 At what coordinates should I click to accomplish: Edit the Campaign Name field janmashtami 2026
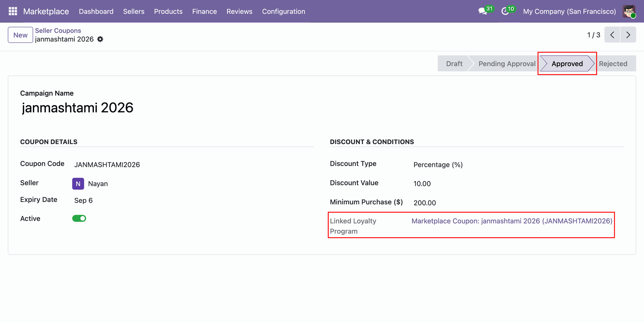77,108
